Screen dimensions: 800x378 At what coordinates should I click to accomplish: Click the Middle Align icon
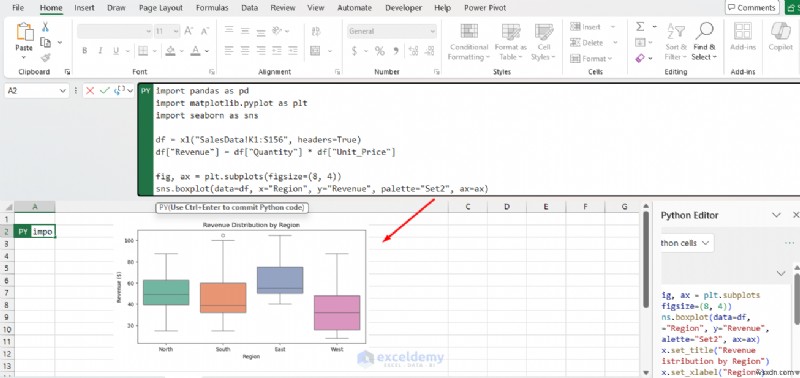point(245,31)
